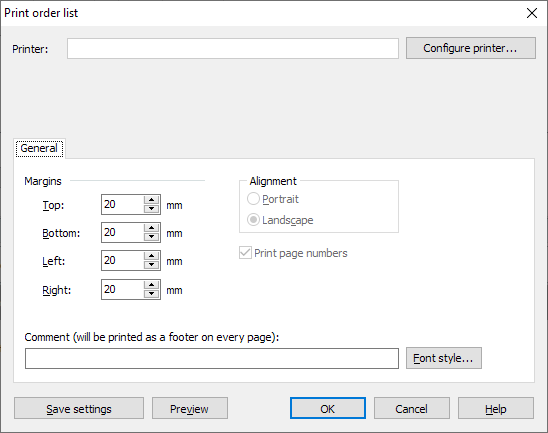Decrease the Right margin with down arrow
This screenshot has height=433, width=548.
[x=151, y=294]
